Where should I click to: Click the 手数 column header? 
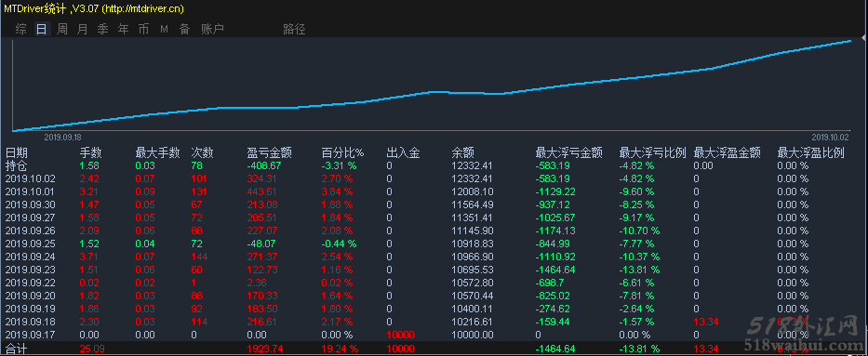tap(91, 153)
